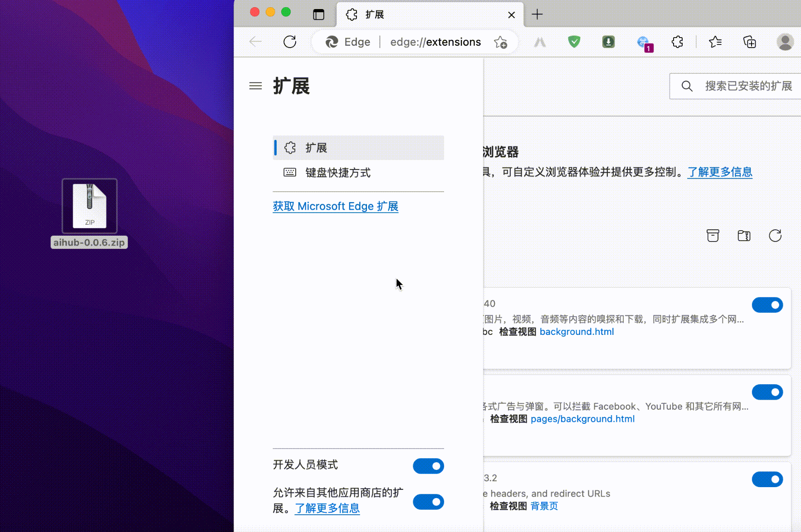801x532 pixels.
Task: Click the pack extension box icon
Action: click(713, 236)
